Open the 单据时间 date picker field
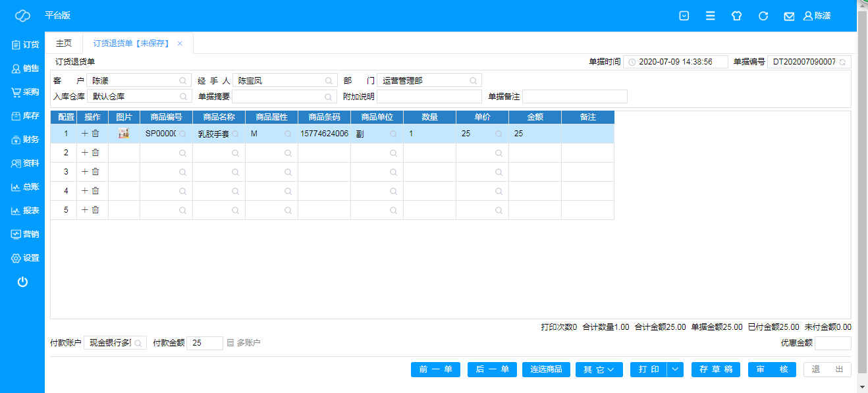868x393 pixels. click(x=676, y=62)
